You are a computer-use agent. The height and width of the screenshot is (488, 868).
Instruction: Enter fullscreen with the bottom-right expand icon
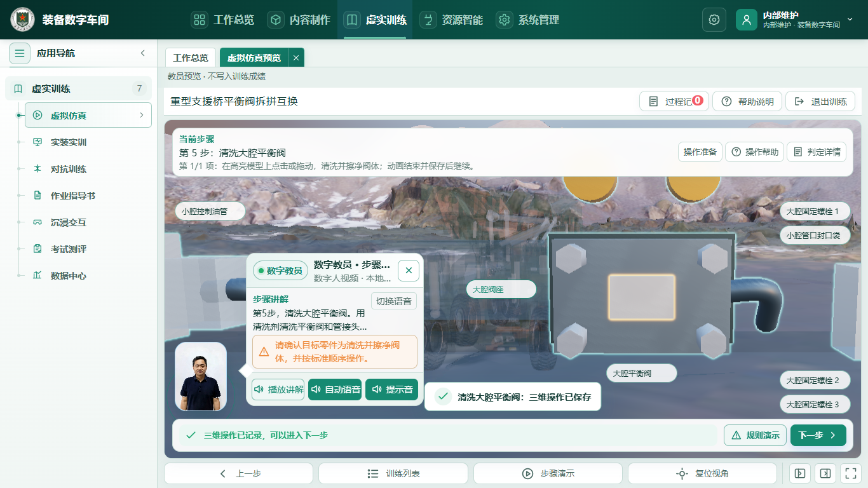pyautogui.click(x=850, y=473)
